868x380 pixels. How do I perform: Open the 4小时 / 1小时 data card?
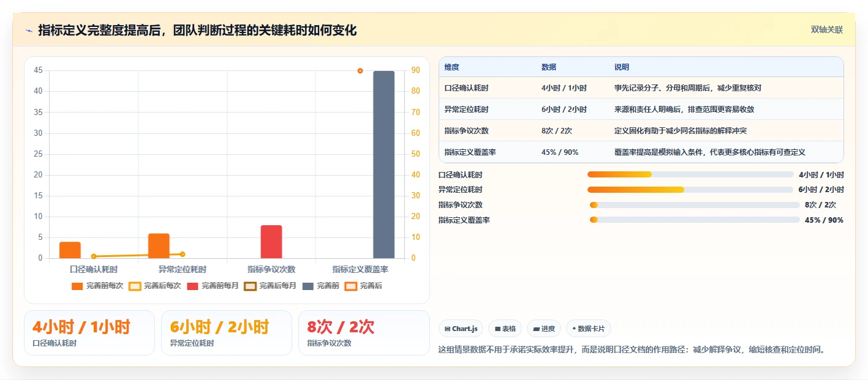click(x=89, y=333)
